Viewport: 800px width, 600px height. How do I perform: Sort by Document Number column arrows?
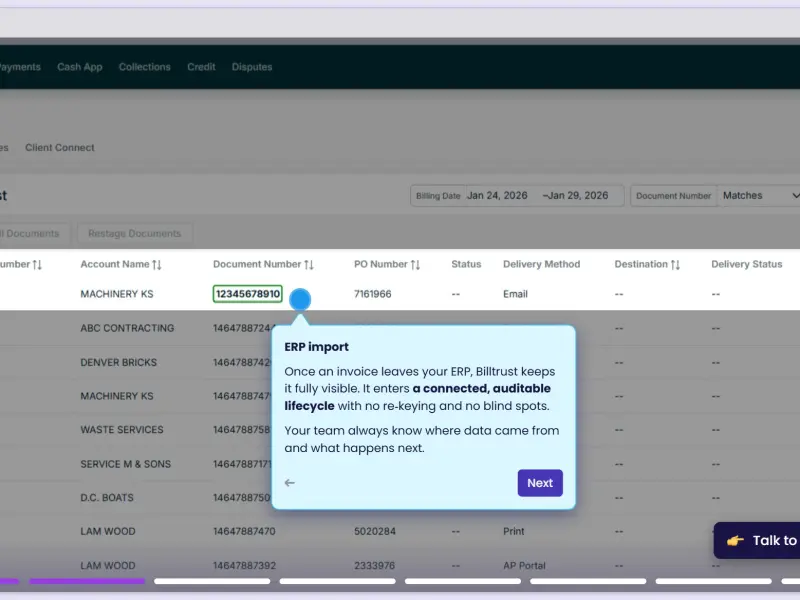click(x=309, y=265)
